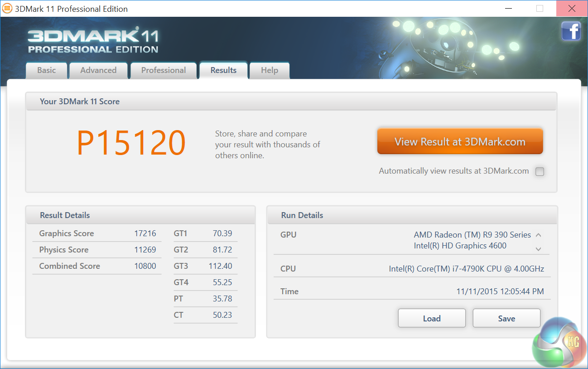This screenshot has width=588, height=369.
Task: Click the GT1 value 70.39
Action: pyautogui.click(x=222, y=233)
